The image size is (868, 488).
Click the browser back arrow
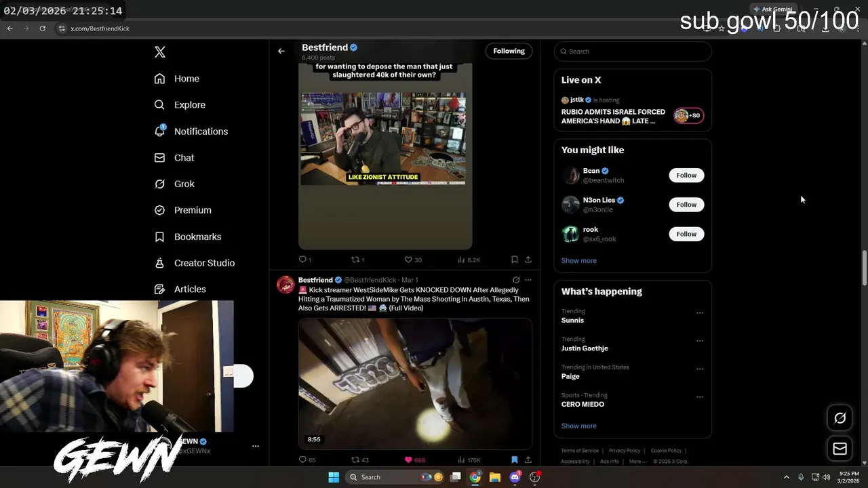[10, 28]
